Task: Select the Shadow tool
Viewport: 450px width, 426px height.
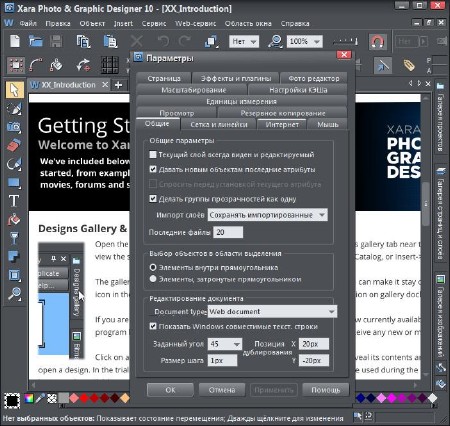Action: tap(14, 256)
